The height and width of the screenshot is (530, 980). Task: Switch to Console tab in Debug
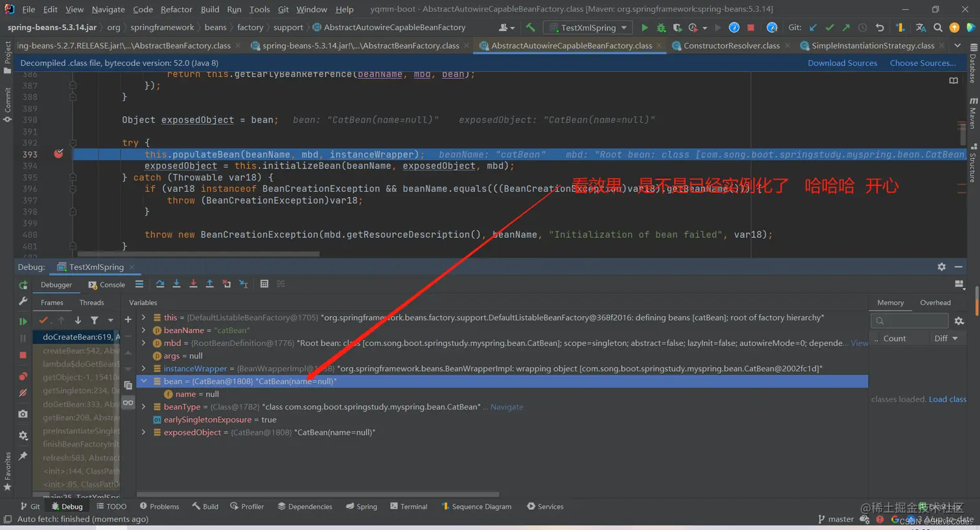click(107, 284)
